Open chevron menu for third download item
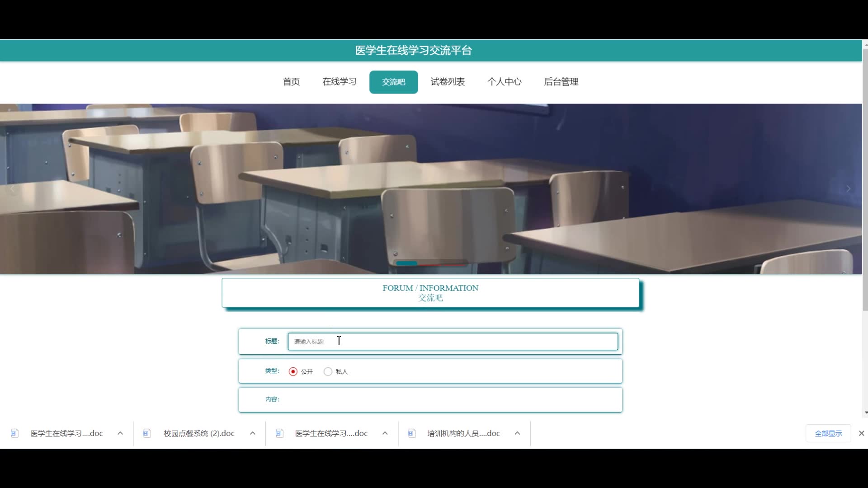Image resolution: width=868 pixels, height=488 pixels. [385, 433]
